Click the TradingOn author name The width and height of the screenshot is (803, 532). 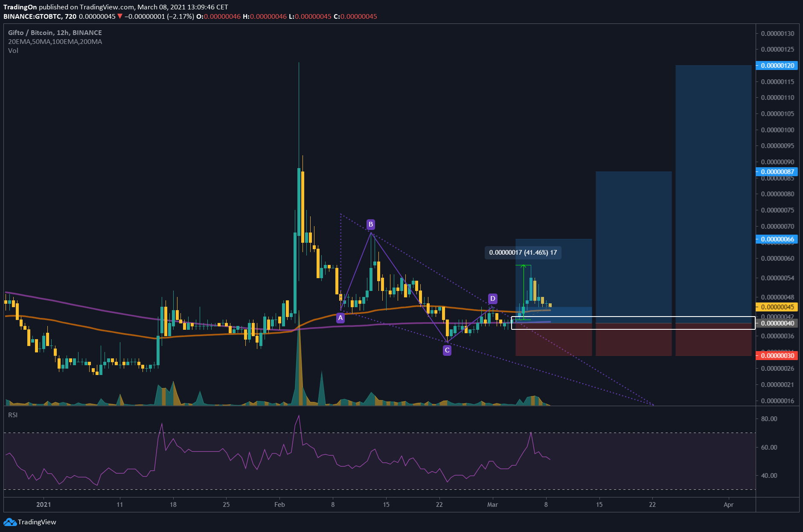click(x=20, y=7)
